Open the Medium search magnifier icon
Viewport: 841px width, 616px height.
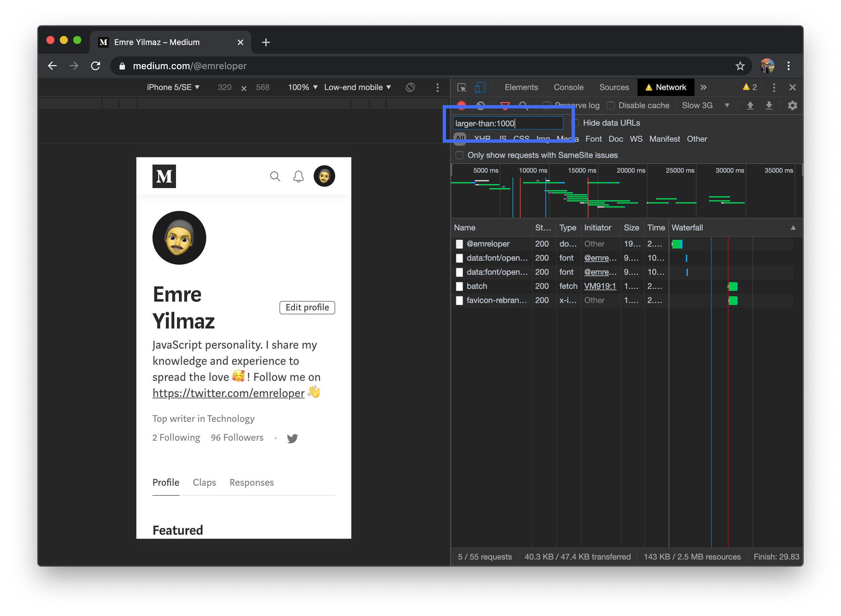pyautogui.click(x=275, y=176)
